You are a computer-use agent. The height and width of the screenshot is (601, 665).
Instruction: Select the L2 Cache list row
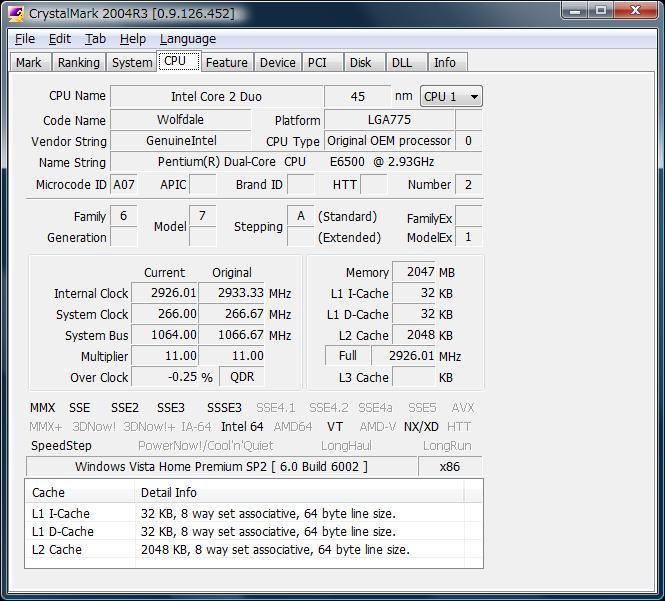coord(254,549)
